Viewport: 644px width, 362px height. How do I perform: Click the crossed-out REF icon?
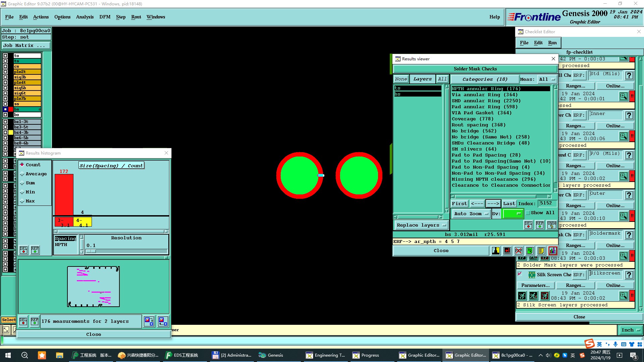point(519,251)
